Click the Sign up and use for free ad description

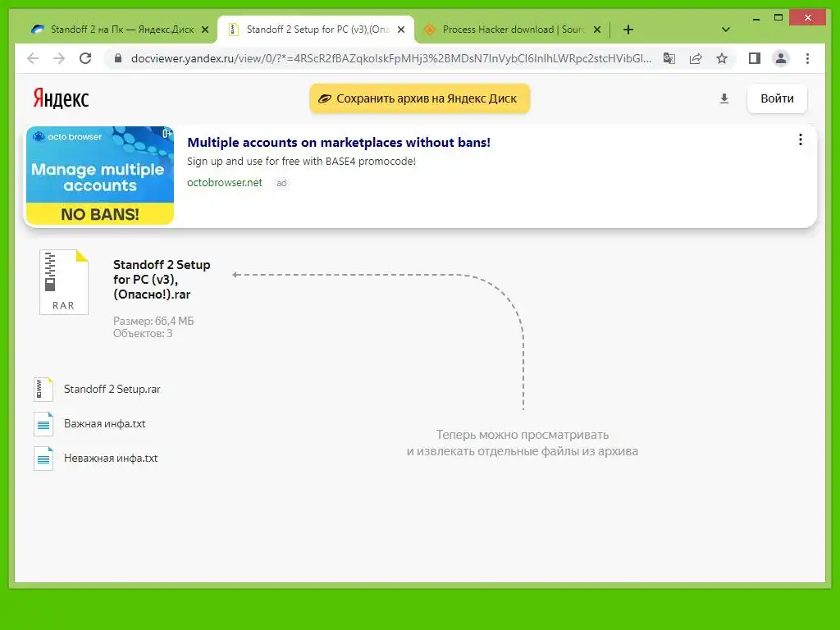(301, 162)
